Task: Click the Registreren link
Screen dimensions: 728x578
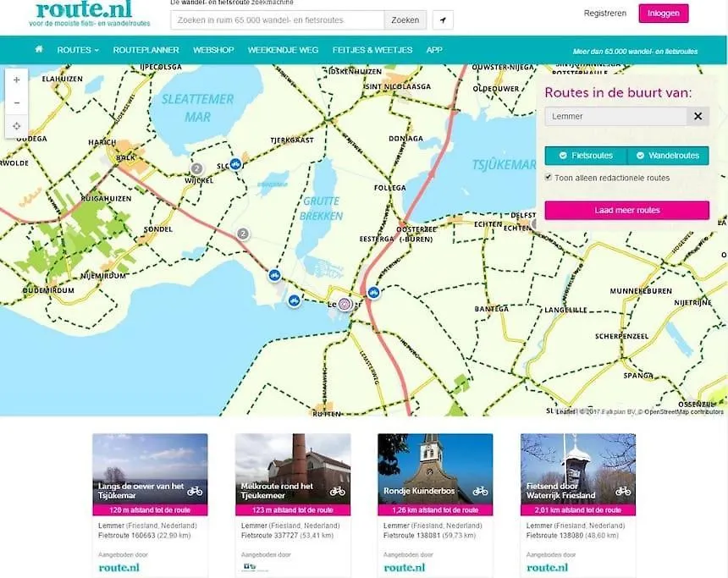Action: pyautogui.click(x=605, y=13)
